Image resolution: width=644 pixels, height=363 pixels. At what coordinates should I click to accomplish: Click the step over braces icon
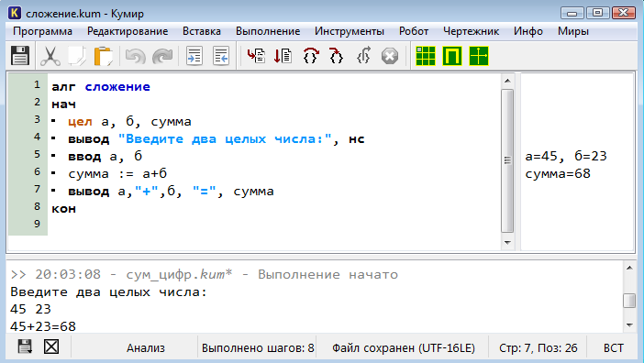(x=310, y=56)
